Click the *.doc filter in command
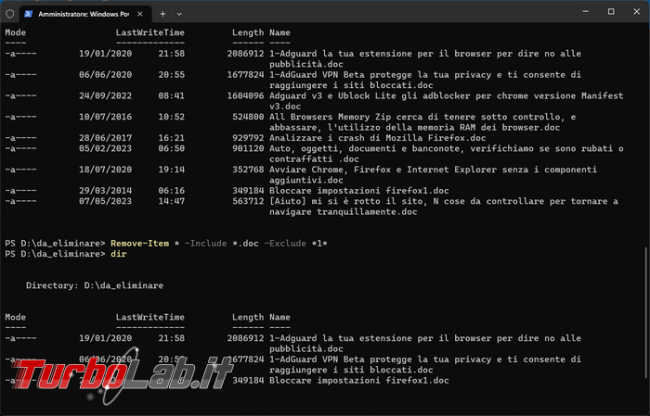This screenshot has width=650, height=416. [245, 243]
